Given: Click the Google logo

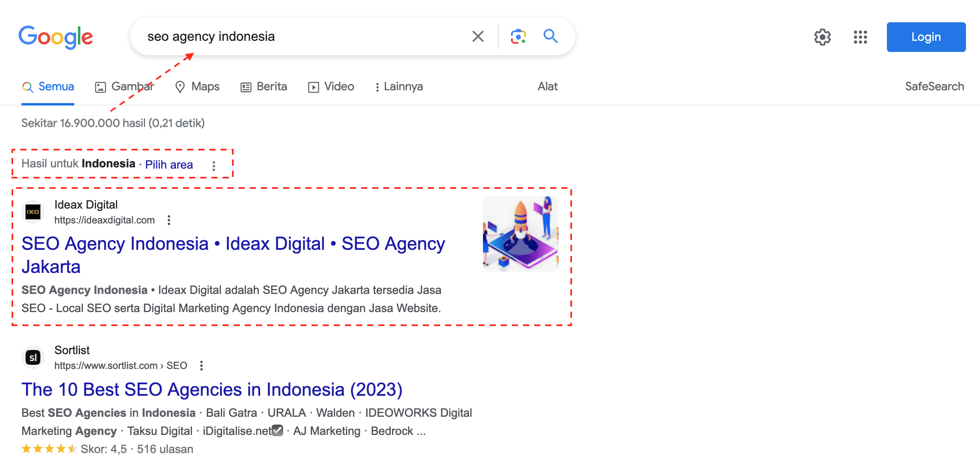Looking at the screenshot, I should tap(56, 37).
